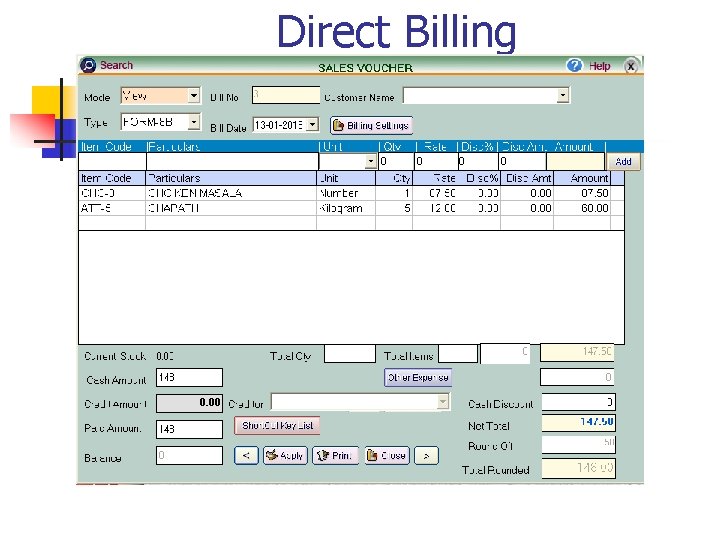This screenshot has width=720, height=540.
Task: Open the Customer Name dropdown arrow
Action: [x=563, y=95]
